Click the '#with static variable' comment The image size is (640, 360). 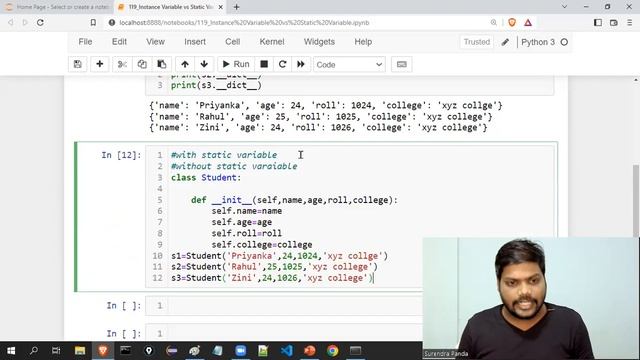tap(224, 155)
